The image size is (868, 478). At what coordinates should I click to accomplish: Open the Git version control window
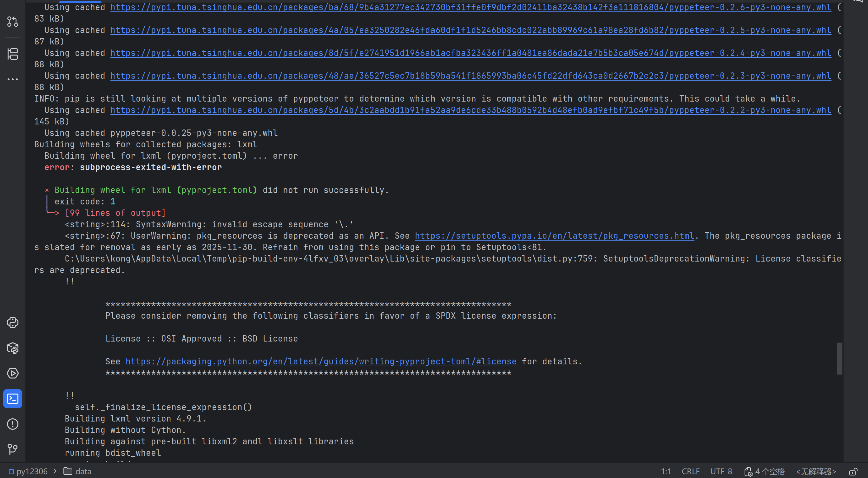point(12,449)
